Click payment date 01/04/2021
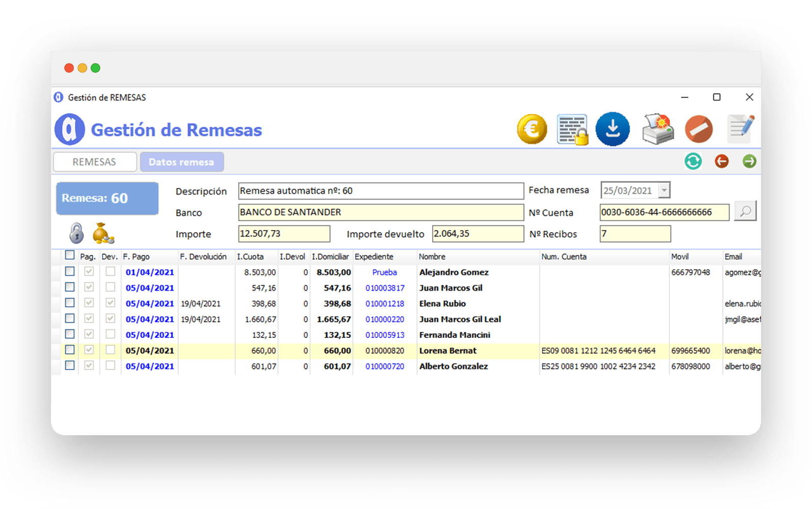Image resolution: width=812 pixels, height=509 pixels. 150,272
